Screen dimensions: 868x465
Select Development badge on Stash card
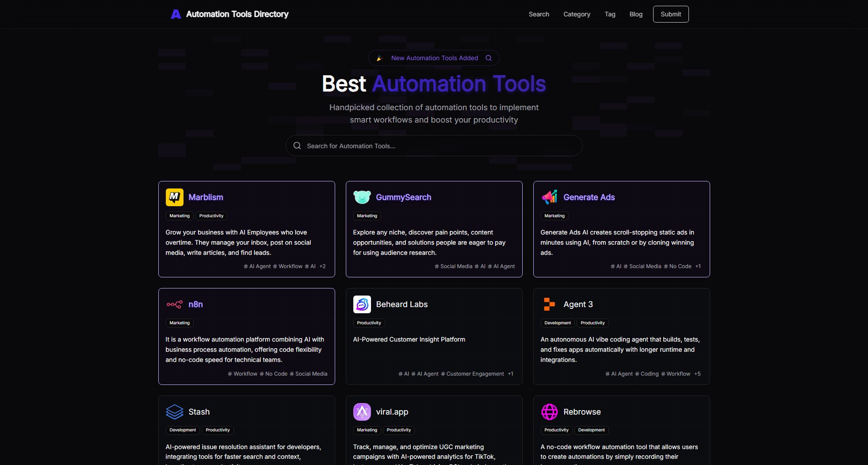click(x=183, y=430)
